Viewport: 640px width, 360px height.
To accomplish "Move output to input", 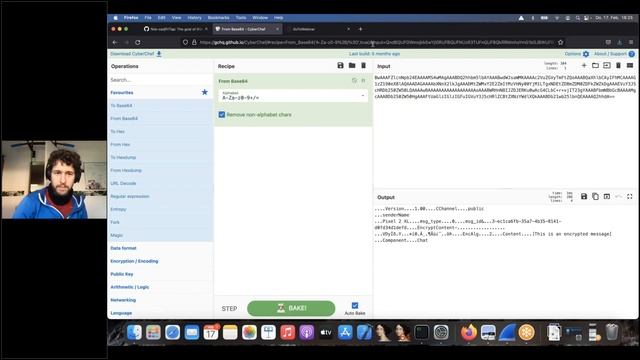I will 607,197.
